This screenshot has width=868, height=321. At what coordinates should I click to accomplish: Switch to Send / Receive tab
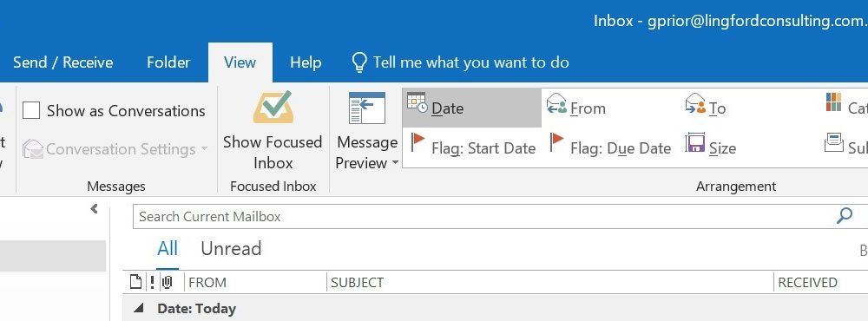point(62,62)
